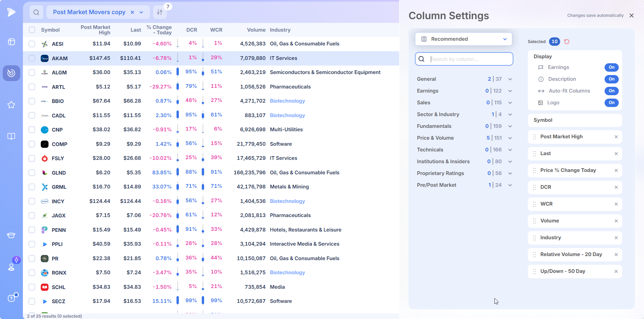Screen dimensions: 644x319
Task: Open the screen name dropdown chevron
Action: (x=141, y=12)
